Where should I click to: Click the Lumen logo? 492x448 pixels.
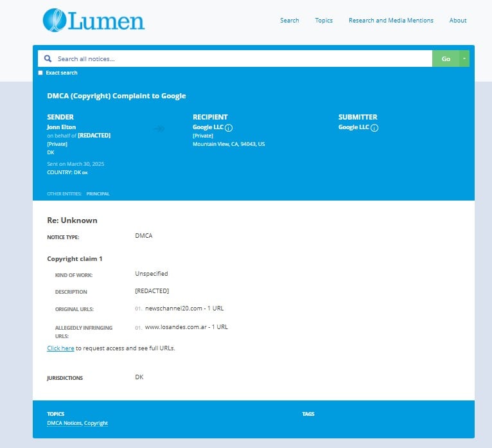[x=94, y=20]
